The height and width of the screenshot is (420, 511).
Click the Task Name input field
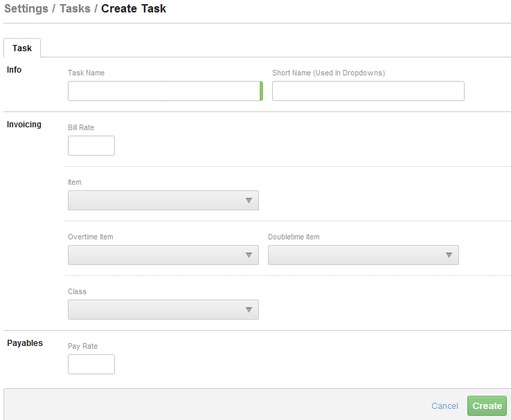165,91
